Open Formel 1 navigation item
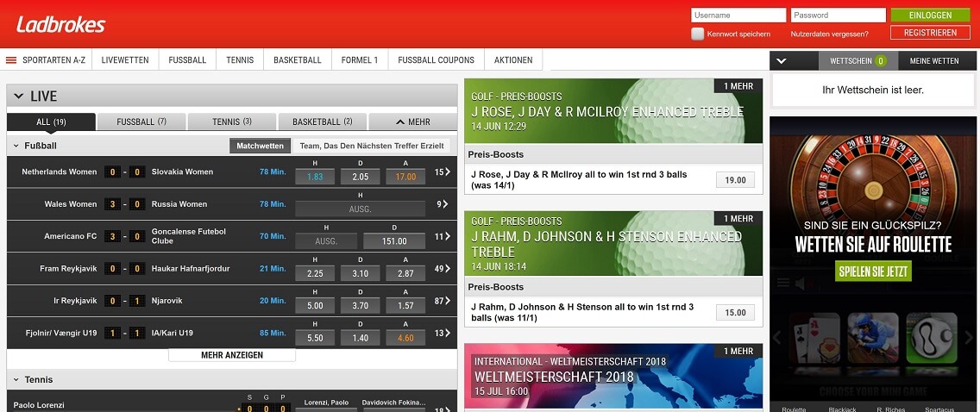Viewport: 980px width, 412px height. pos(360,60)
